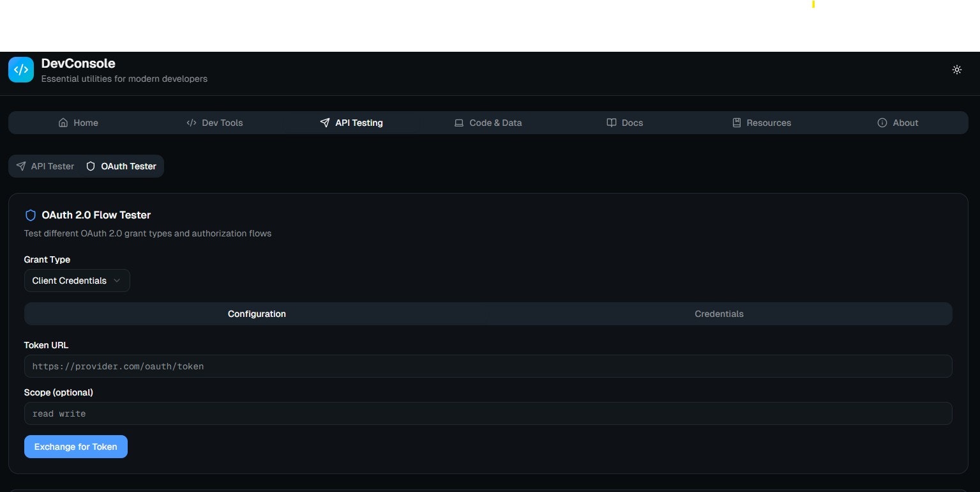Click the API Testing paper plane icon
The height and width of the screenshot is (492, 980).
point(326,122)
